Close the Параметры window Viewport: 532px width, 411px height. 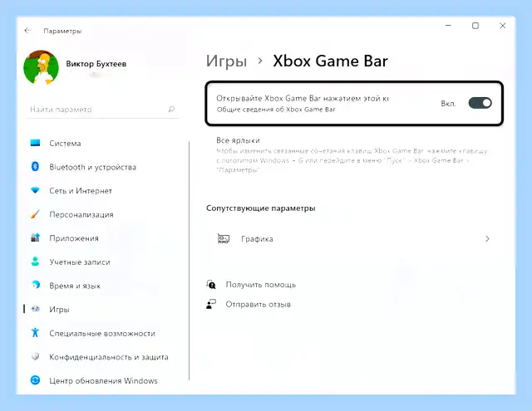[x=502, y=26]
